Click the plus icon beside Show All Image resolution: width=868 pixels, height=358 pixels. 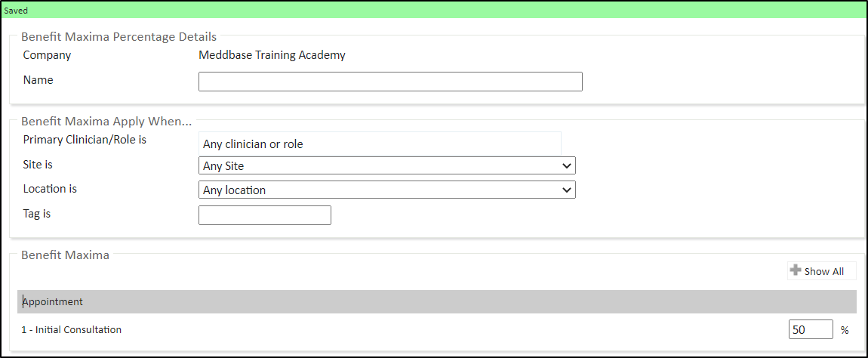click(795, 270)
